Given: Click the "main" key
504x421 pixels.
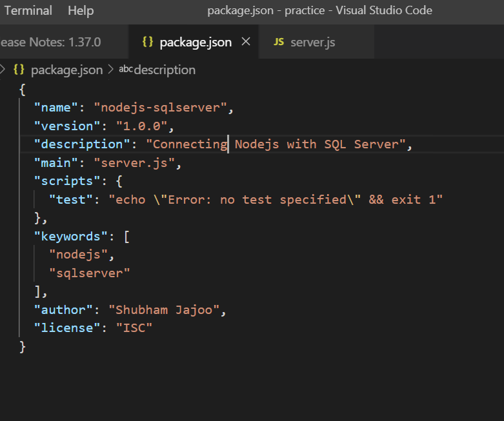Looking at the screenshot, I should click(x=56, y=163).
